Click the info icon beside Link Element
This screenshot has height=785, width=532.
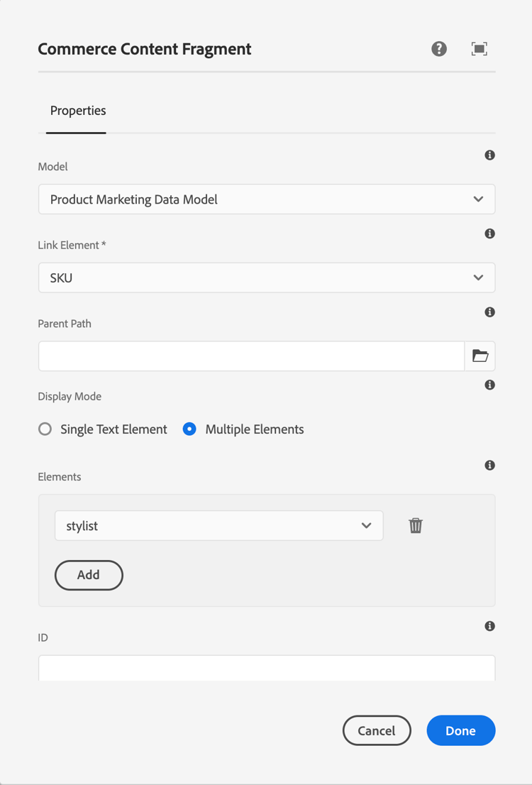coord(489,233)
